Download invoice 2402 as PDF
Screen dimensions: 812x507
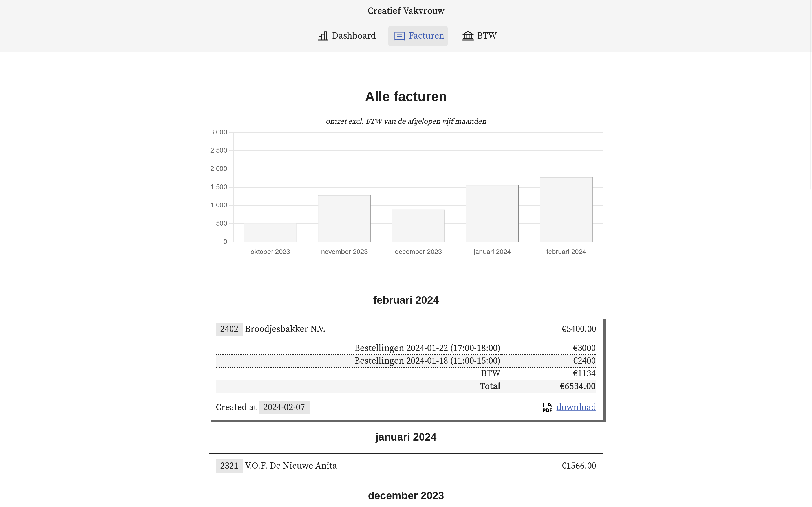(576, 407)
